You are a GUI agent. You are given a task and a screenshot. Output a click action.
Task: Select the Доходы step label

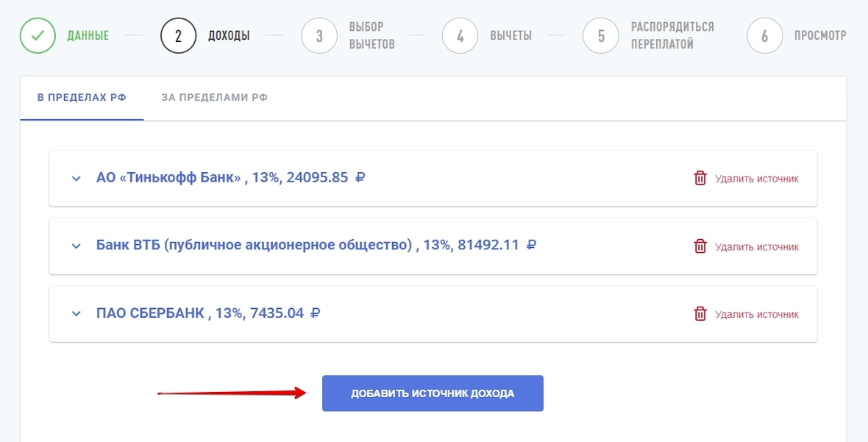[229, 35]
